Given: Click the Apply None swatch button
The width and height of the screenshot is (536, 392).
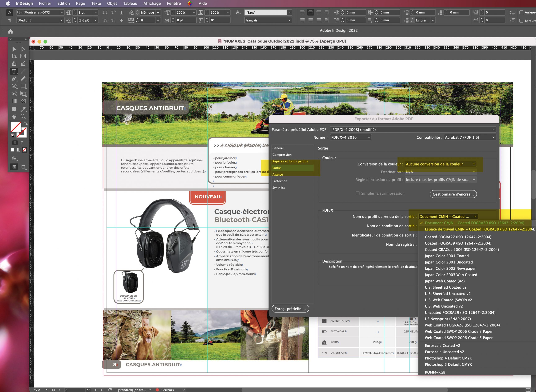Looking at the screenshot, I should [24, 150].
